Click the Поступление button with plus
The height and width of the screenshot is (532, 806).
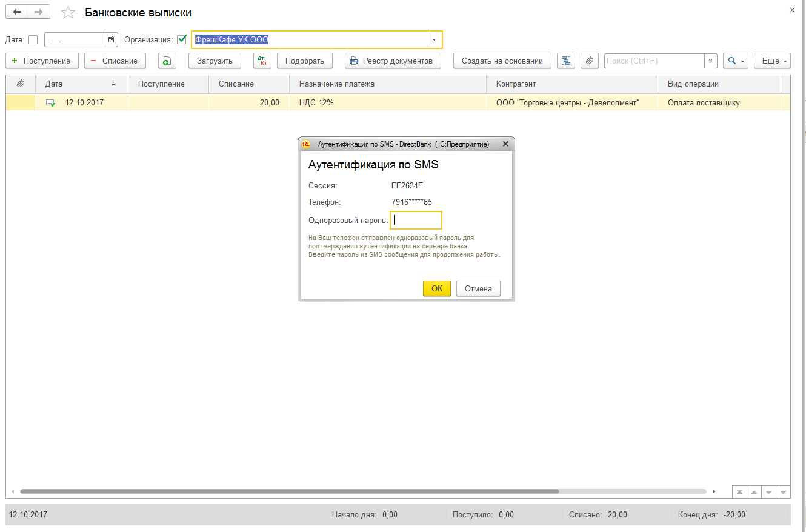point(42,61)
